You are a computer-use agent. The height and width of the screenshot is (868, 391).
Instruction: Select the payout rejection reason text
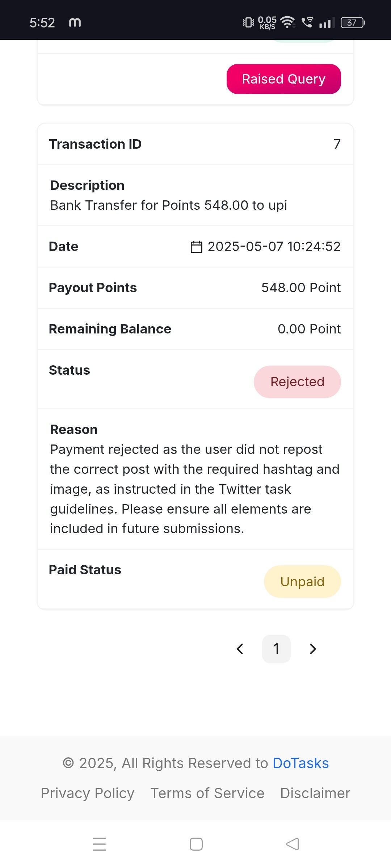coord(195,489)
